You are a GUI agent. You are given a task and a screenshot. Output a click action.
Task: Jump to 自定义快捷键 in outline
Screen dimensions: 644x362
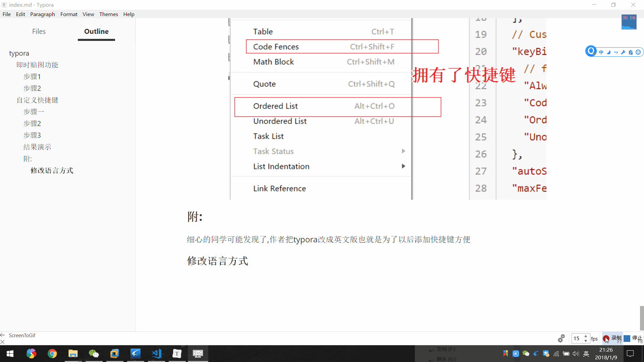coord(37,100)
